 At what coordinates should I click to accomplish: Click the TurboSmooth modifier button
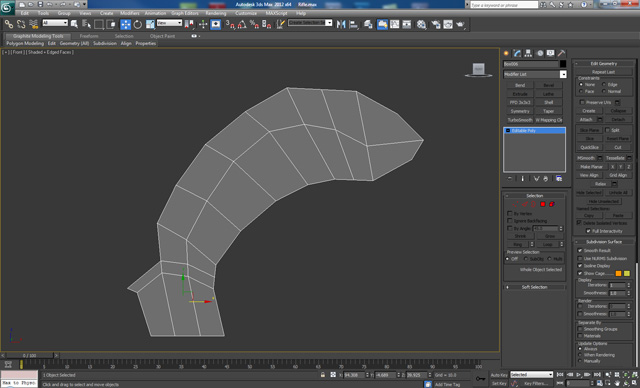(x=520, y=120)
